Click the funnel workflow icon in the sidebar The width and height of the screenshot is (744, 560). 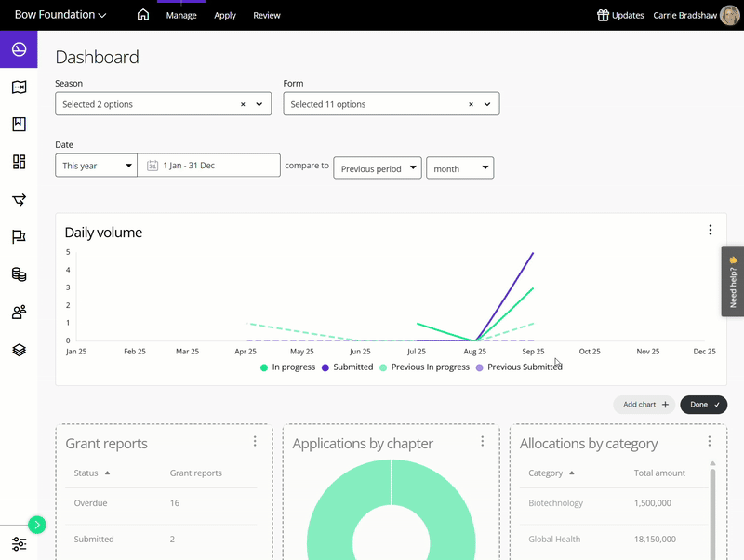click(x=19, y=199)
